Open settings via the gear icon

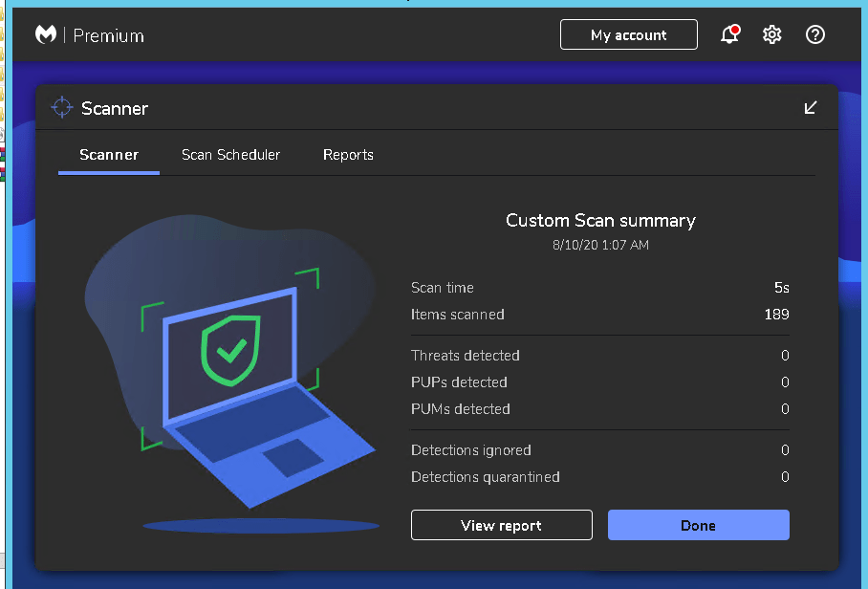pyautogui.click(x=772, y=35)
